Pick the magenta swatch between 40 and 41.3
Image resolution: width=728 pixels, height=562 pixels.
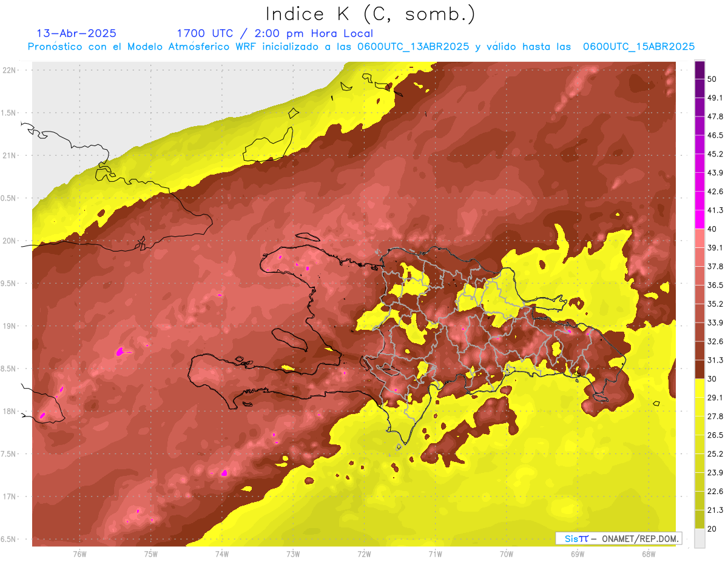coord(699,220)
